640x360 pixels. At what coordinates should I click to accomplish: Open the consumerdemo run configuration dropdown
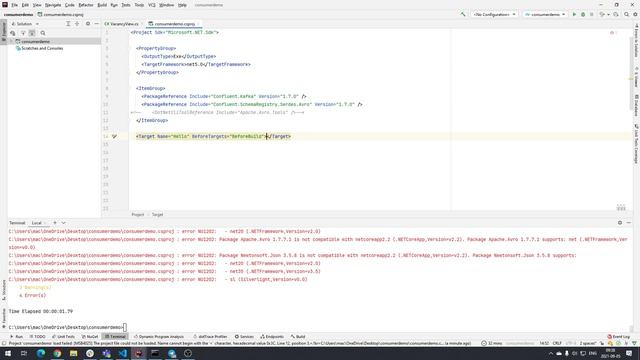(x=545, y=14)
